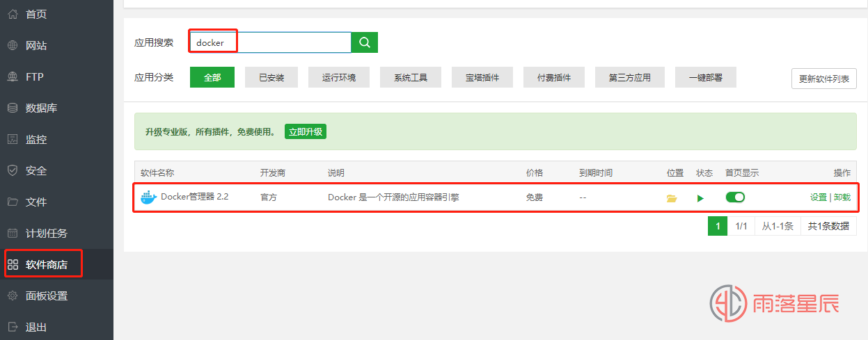The height and width of the screenshot is (340, 868).
Task: Open Docker 设置 settings link
Action: tap(819, 197)
